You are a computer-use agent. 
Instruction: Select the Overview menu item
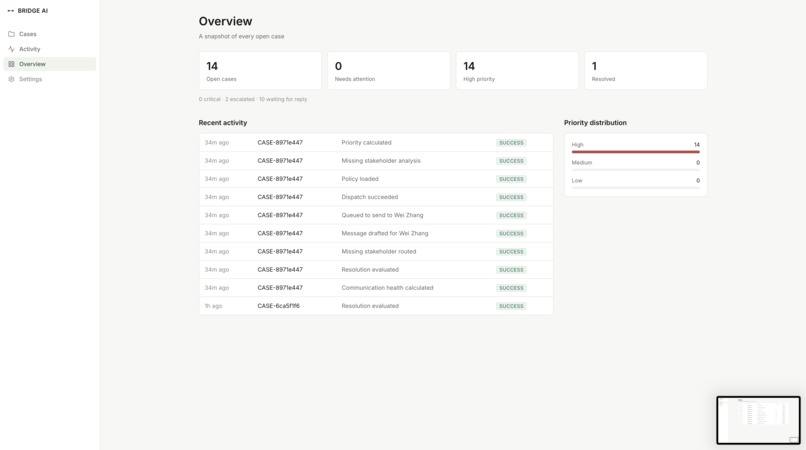click(50, 64)
